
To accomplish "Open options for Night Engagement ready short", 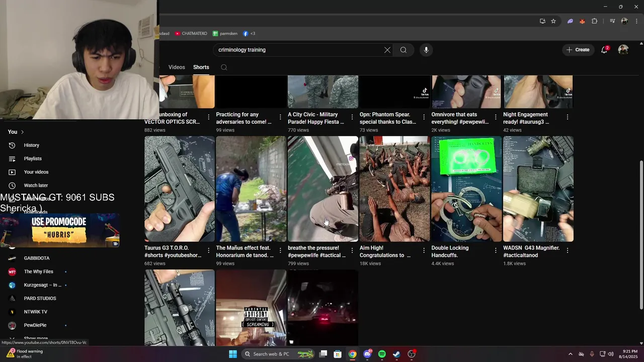I will (568, 117).
